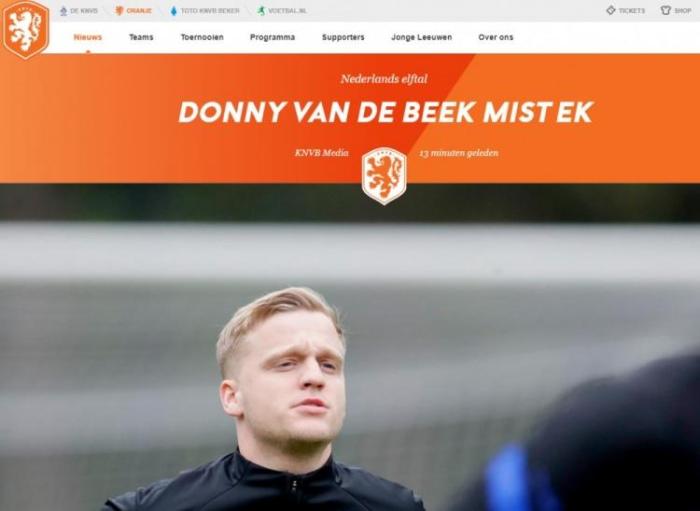Open the Shop shirt icon

coord(666,10)
